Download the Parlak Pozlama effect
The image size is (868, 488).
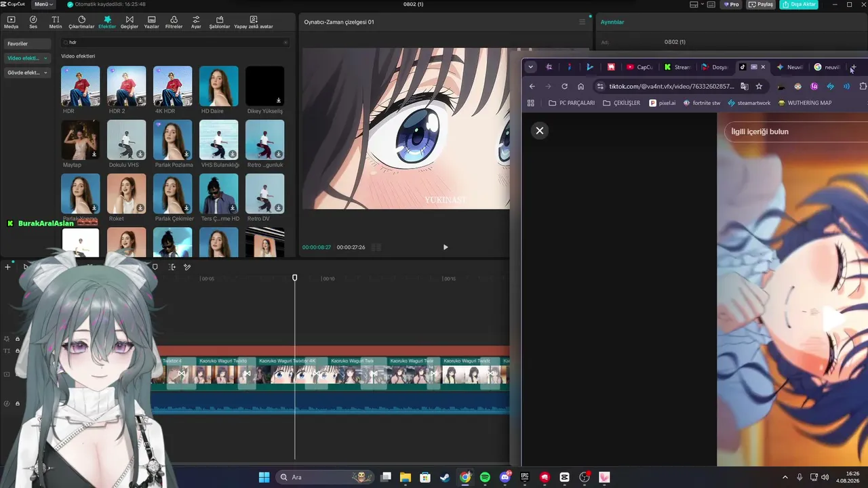pos(186,154)
